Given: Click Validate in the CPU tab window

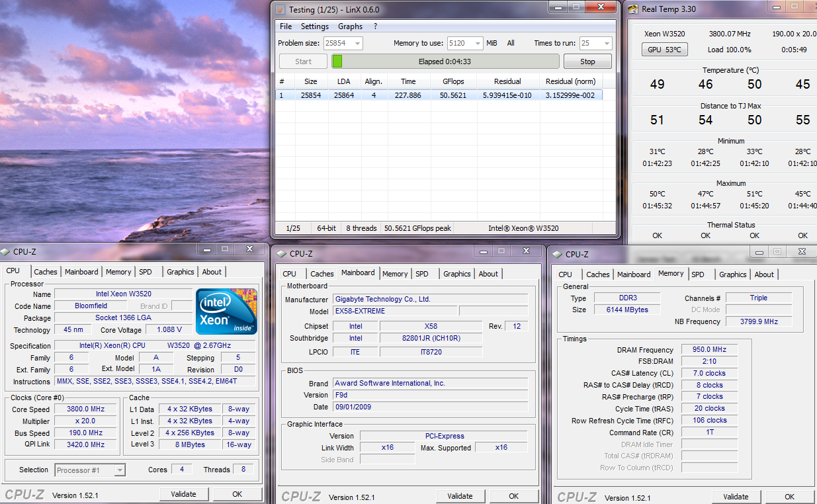Looking at the screenshot, I should [184, 494].
